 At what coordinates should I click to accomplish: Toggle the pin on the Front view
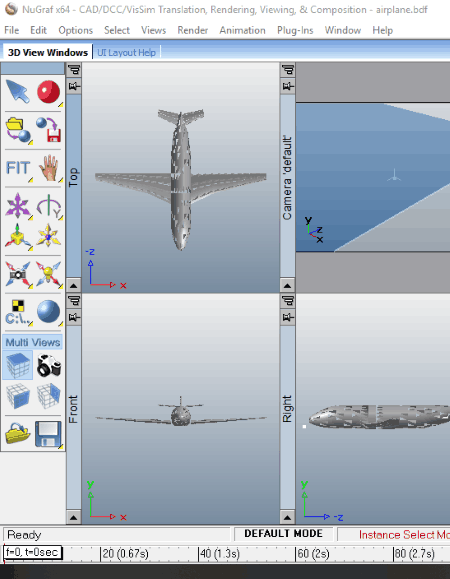[74, 317]
